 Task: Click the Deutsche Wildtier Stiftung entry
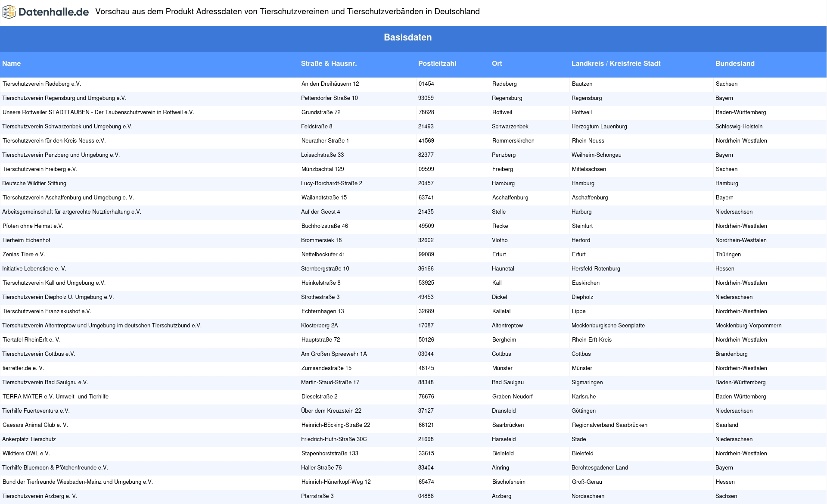click(x=34, y=184)
